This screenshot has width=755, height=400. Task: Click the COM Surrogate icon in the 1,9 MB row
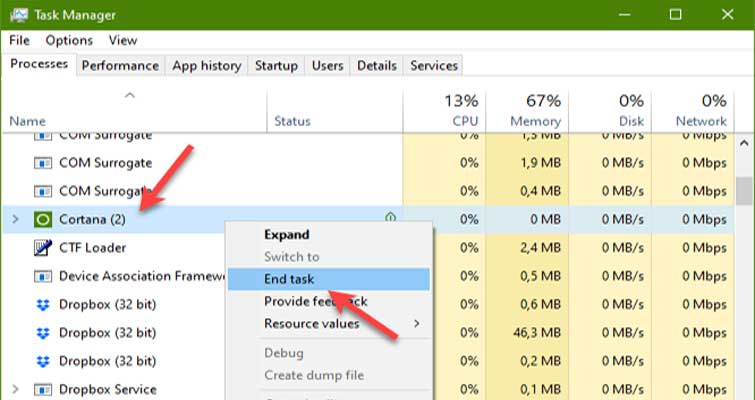coord(43,163)
